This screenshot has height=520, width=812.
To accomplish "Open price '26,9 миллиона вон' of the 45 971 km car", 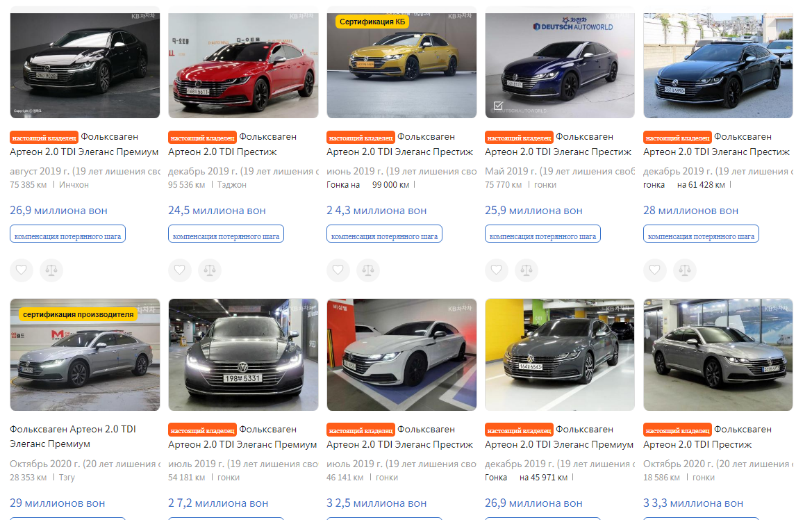I will (x=534, y=503).
